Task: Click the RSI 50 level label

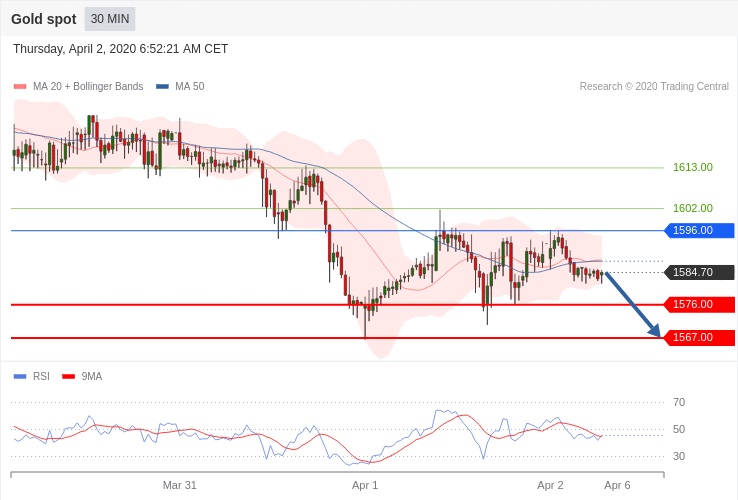Action: [x=679, y=429]
